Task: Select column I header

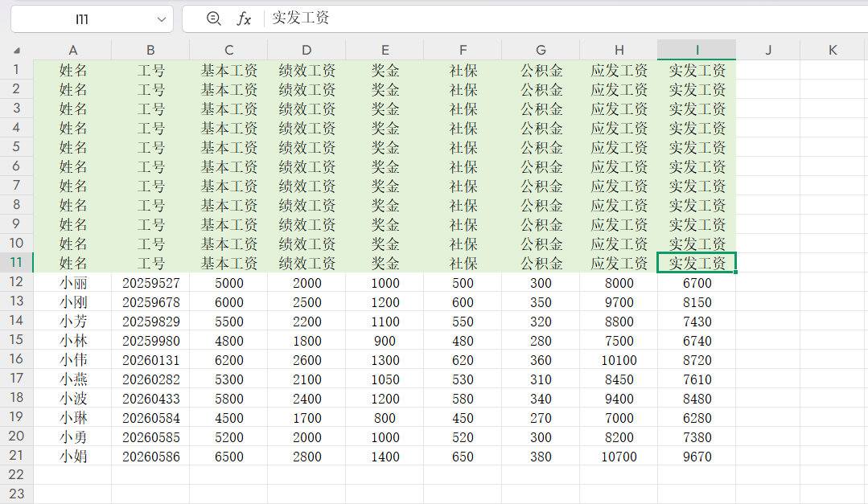Action: pyautogui.click(x=697, y=50)
